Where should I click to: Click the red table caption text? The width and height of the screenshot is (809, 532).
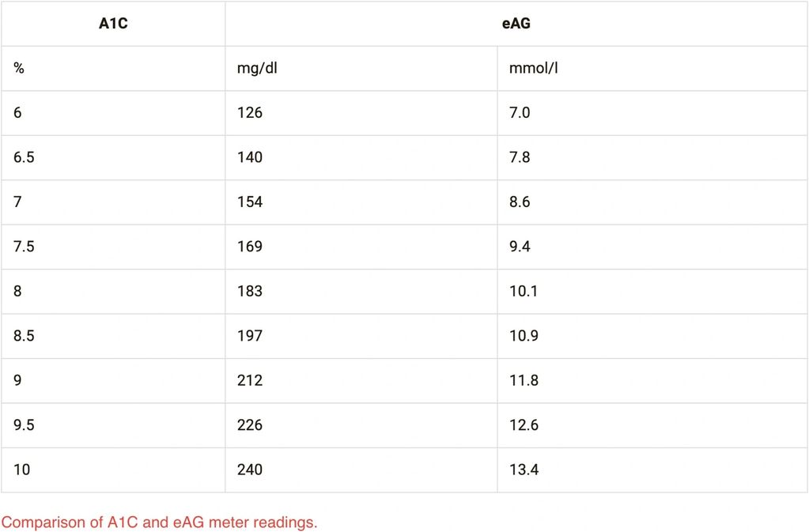159,523
